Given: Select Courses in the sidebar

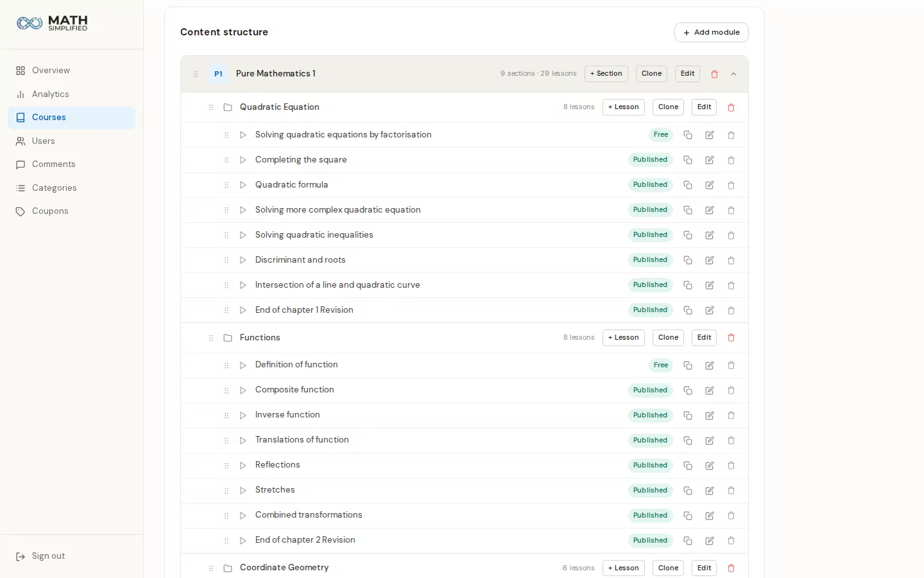Looking at the screenshot, I should point(72,118).
